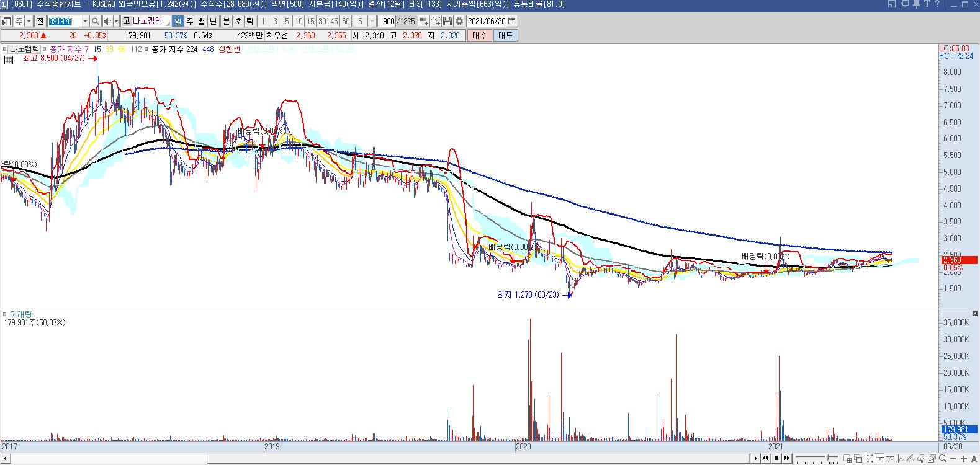Click the stock code input field

click(65, 21)
